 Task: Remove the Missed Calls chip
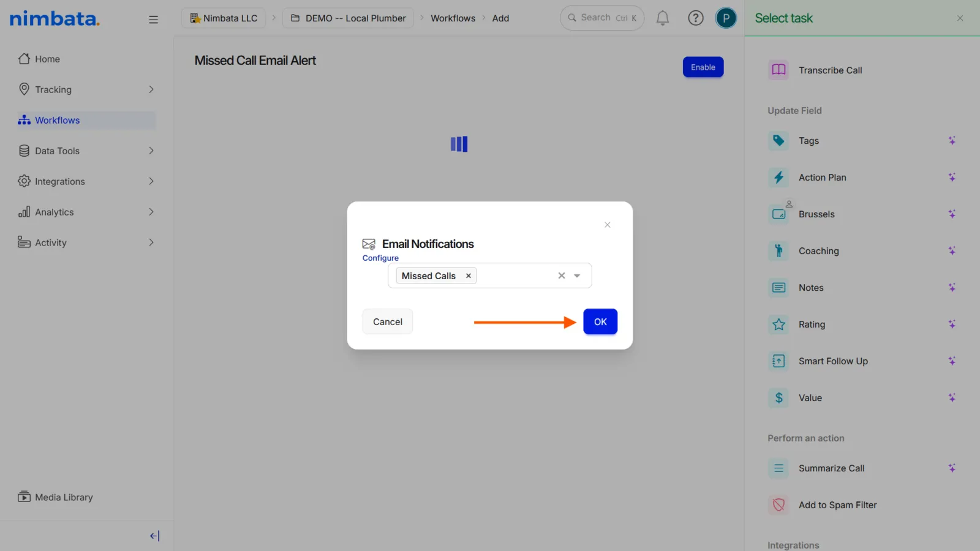point(468,275)
